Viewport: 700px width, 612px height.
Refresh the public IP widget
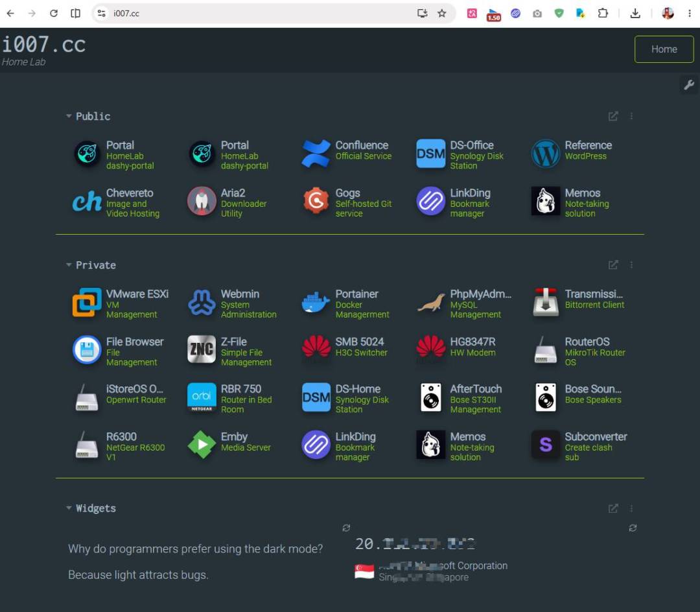[x=633, y=528]
